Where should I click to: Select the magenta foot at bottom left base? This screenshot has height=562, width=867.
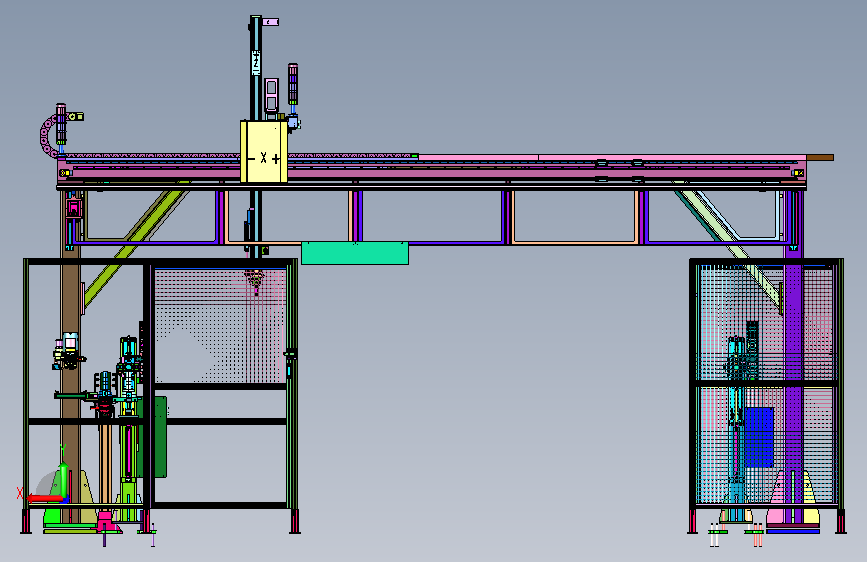tap(107, 523)
